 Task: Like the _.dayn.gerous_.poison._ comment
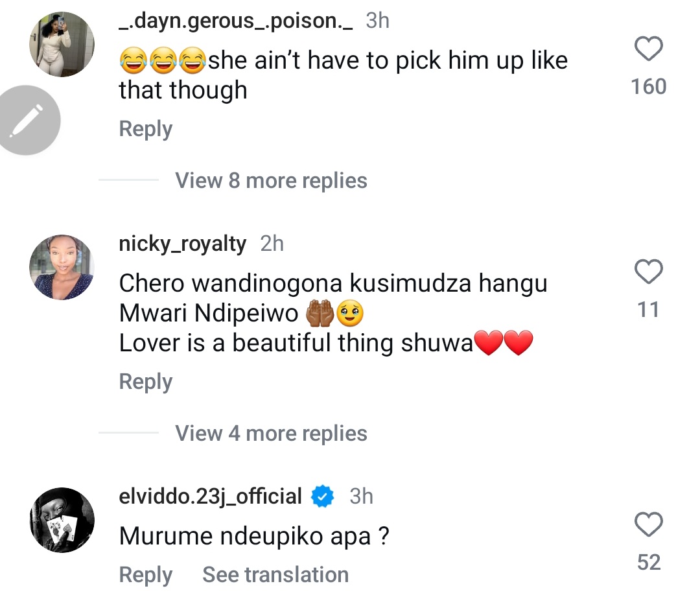coord(648,50)
